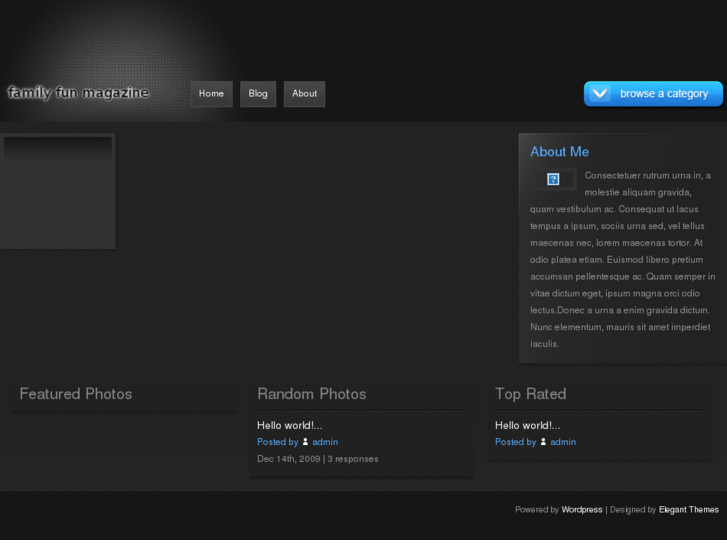The image size is (727, 545).
Task: Expand the browse a category dropdown
Action: pos(653,94)
